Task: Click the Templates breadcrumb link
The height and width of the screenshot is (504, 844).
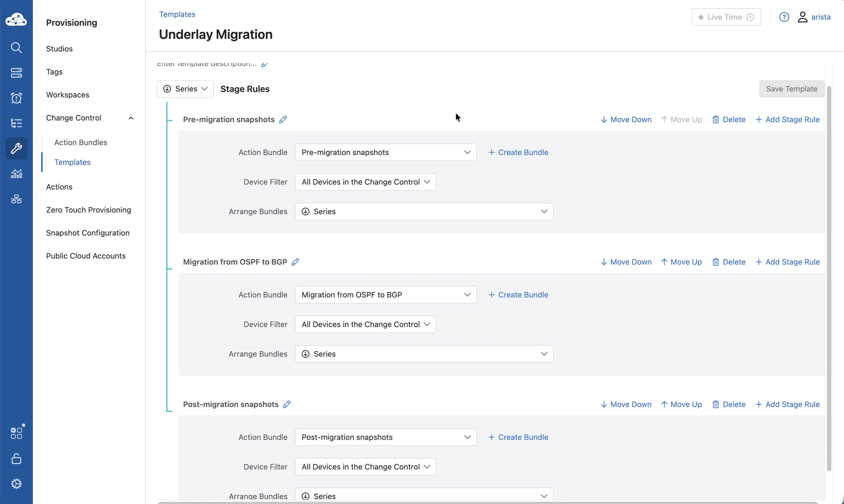Action: click(177, 14)
